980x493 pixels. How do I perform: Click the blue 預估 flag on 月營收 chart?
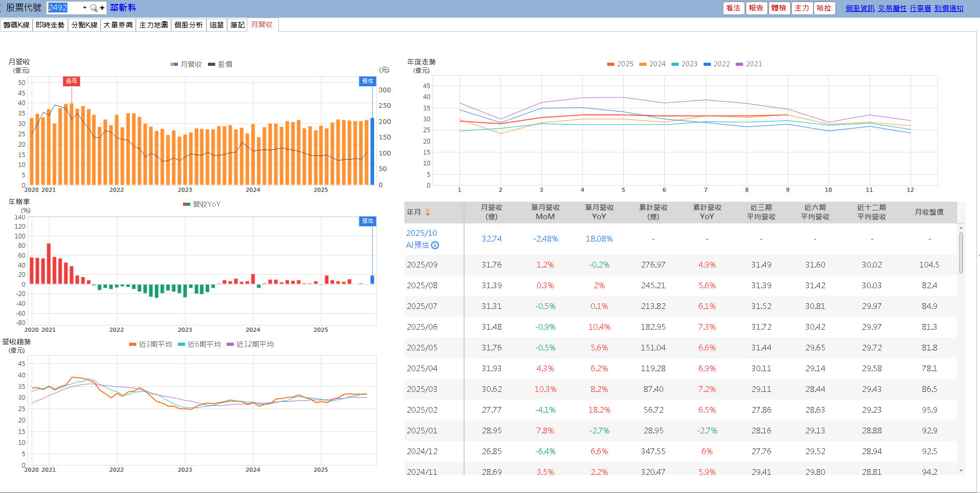coord(367,81)
